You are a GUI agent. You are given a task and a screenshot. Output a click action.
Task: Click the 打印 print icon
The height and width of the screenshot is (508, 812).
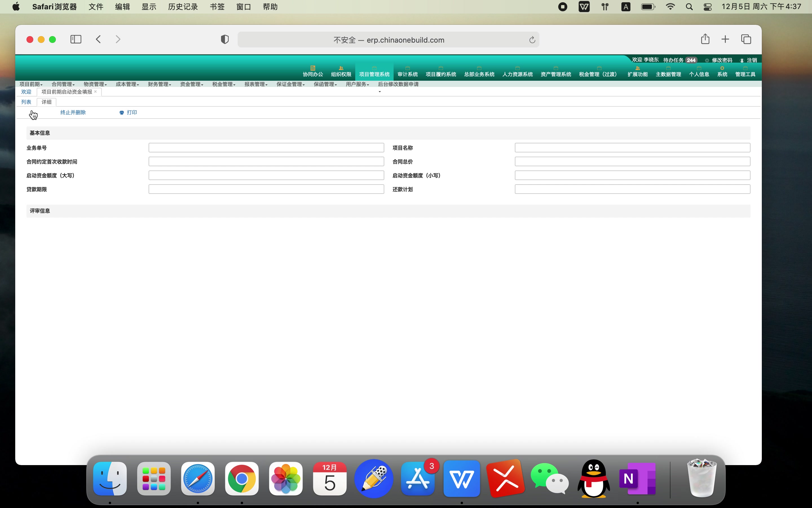point(122,113)
